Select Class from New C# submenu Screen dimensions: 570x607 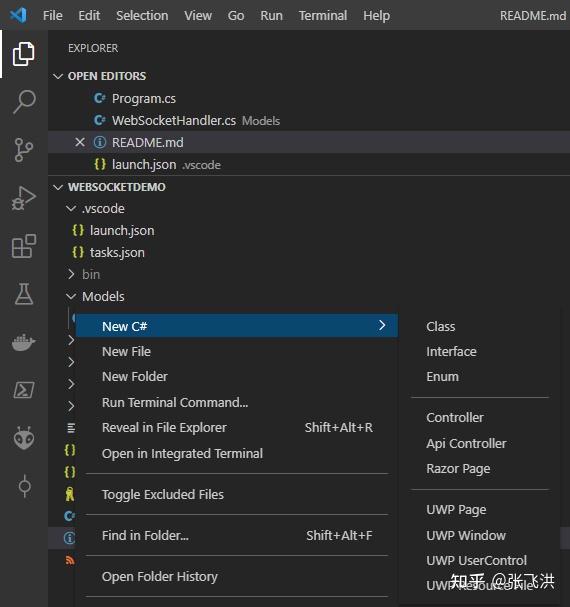(x=441, y=327)
